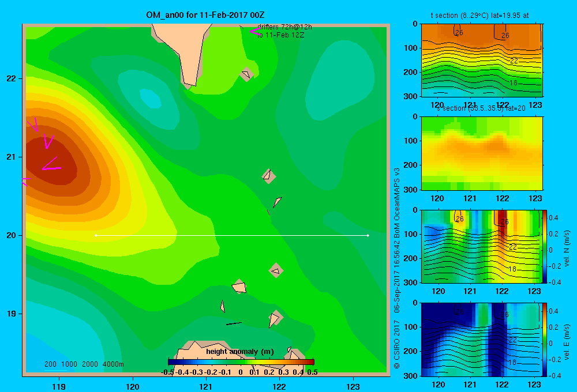Open the northward velocity section plot
Viewport: 577px width, 392px height.
click(x=482, y=246)
